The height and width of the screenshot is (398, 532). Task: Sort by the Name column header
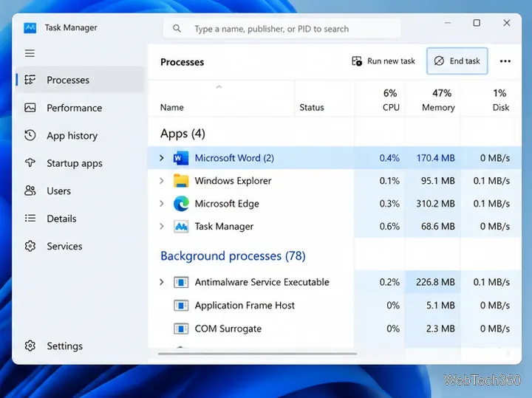(x=171, y=108)
